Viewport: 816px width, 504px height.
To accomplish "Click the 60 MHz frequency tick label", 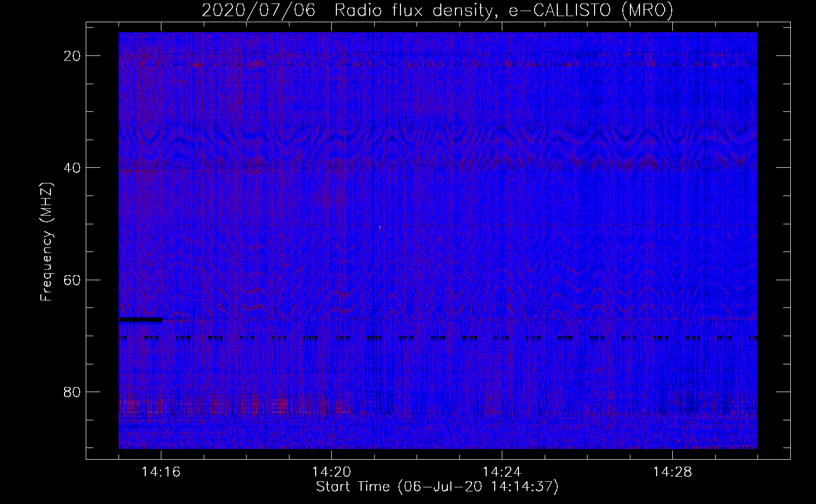I will 72,280.
